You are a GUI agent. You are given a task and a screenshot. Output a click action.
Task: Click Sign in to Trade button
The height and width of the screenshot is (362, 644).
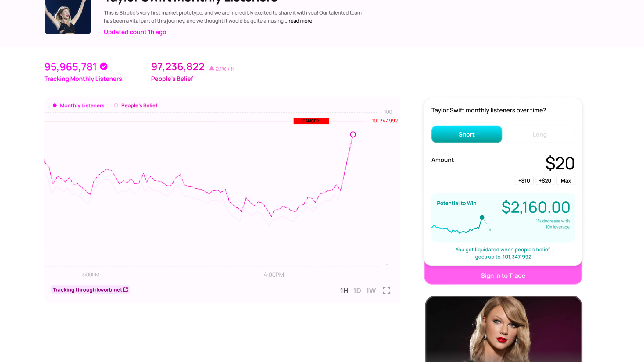(x=503, y=275)
